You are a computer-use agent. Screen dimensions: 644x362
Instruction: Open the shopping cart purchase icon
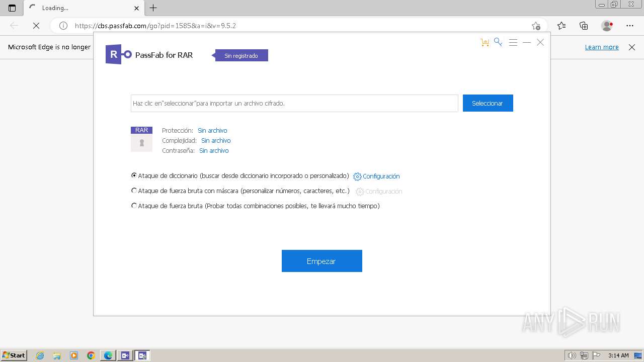click(x=485, y=43)
